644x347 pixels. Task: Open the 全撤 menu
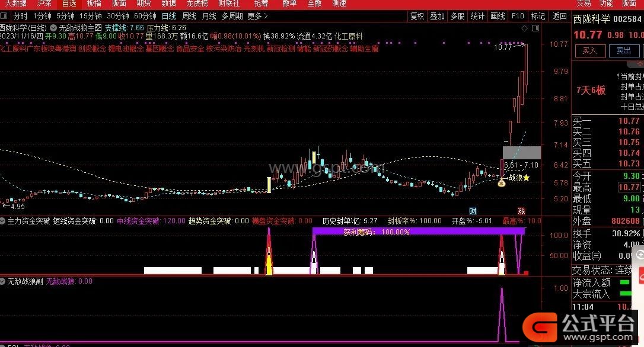tap(315, 4)
